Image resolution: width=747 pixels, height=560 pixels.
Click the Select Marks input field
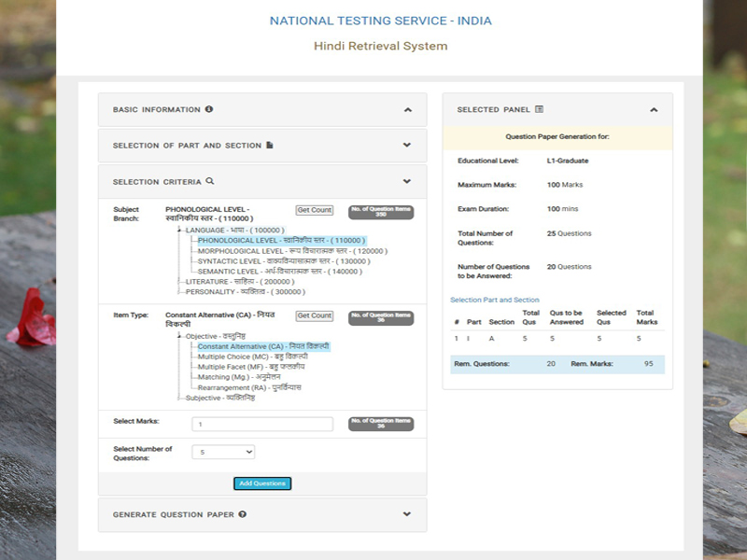(x=262, y=424)
